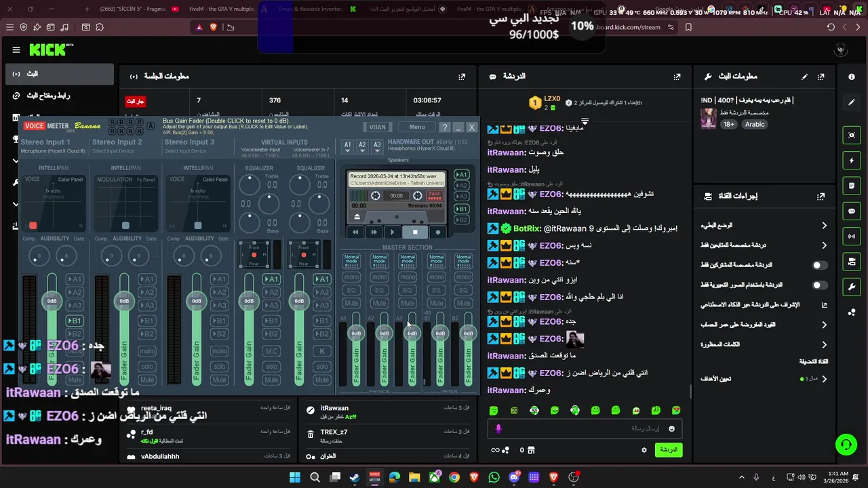Bookmark this page in Brave
Screen dimensions: 868x488
click(x=688, y=27)
